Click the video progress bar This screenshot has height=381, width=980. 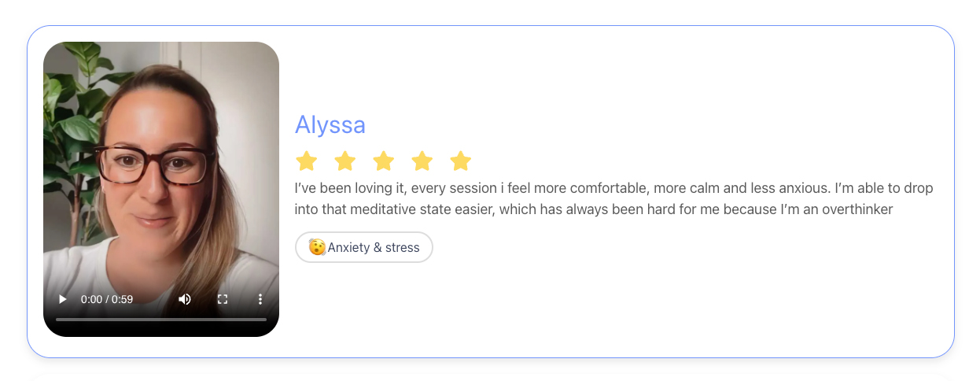point(161,319)
